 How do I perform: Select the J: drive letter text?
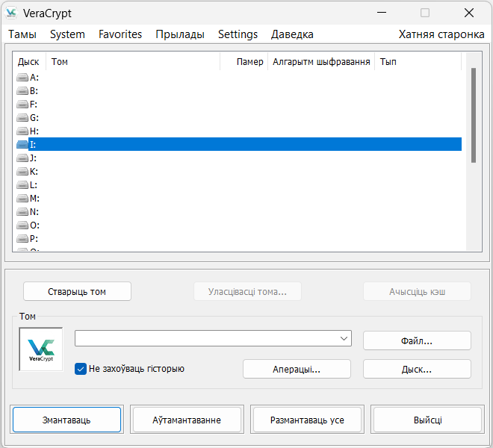pos(33,158)
